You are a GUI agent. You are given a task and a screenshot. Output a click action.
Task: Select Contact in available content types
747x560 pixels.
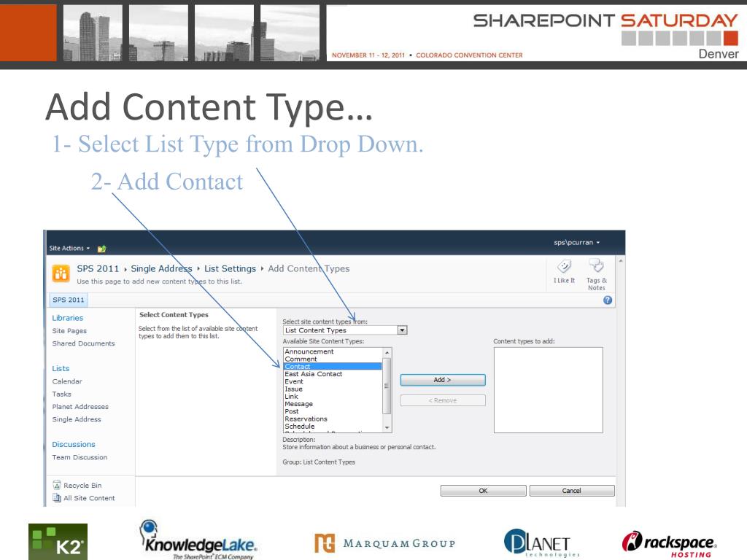[333, 367]
